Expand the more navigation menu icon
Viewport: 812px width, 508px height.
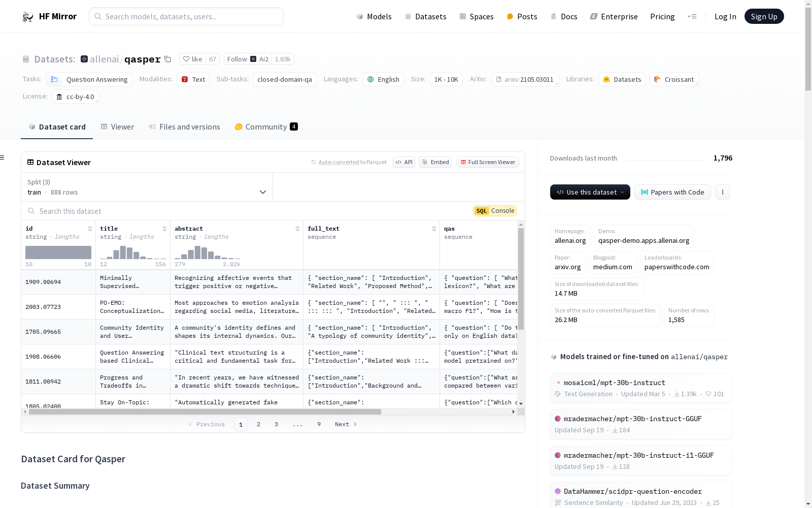(x=692, y=16)
